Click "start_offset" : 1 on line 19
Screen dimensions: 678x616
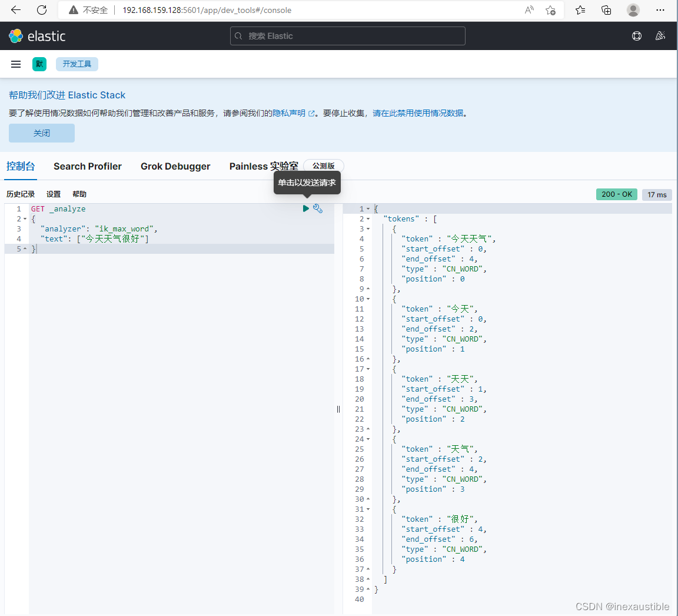(442, 389)
